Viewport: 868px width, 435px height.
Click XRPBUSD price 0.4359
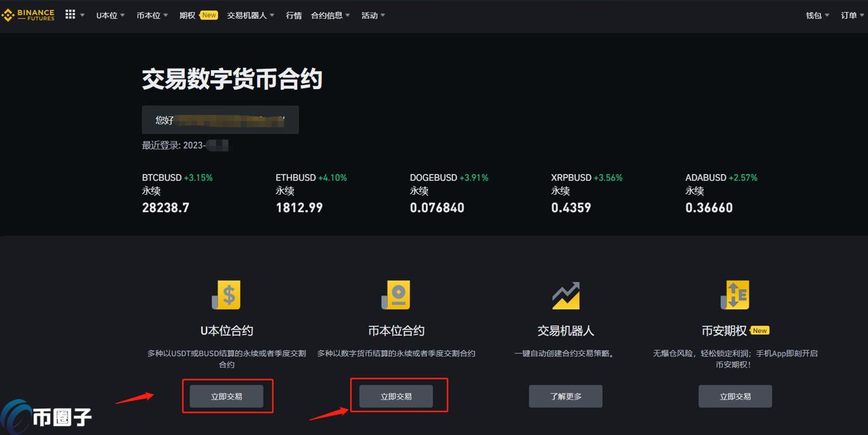571,207
